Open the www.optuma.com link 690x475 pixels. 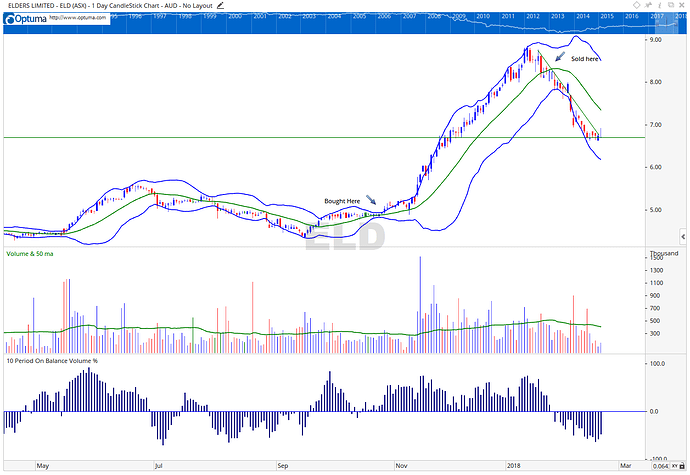pos(77,18)
